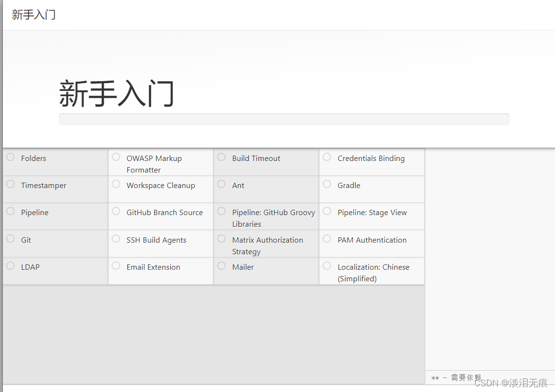Image resolution: width=555 pixels, height=392 pixels.
Task: Click the status circle beside Gradle
Action: pyautogui.click(x=327, y=184)
